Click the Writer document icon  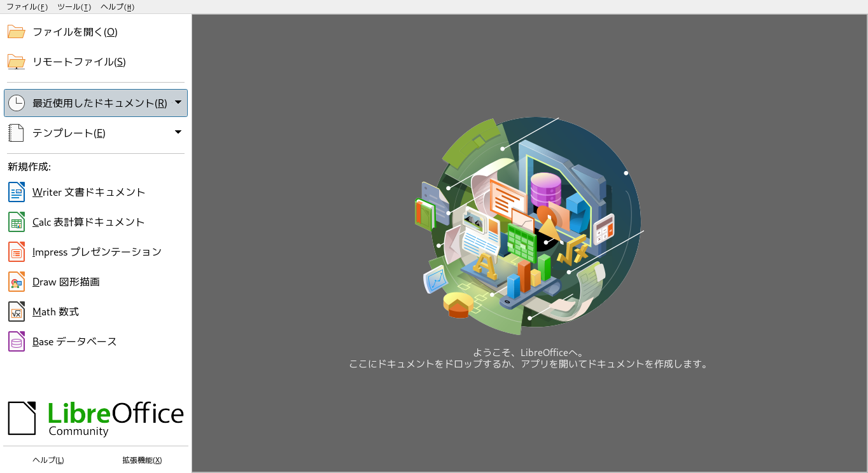click(x=17, y=192)
